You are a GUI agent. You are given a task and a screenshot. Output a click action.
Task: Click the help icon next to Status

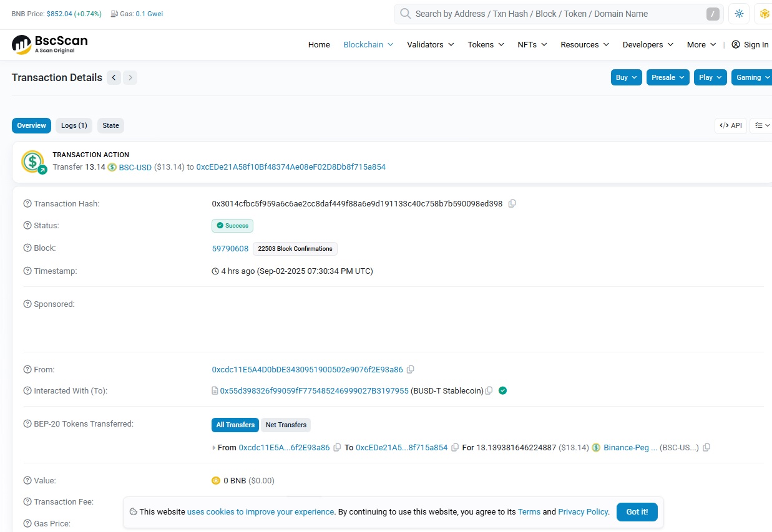[27, 226]
